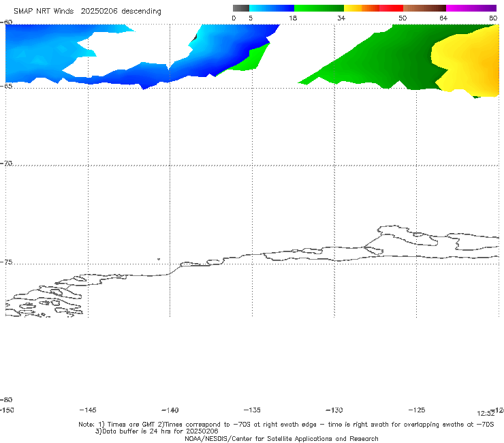Click the longitude label '-125'
This screenshot has width=504, height=443.
point(417,410)
